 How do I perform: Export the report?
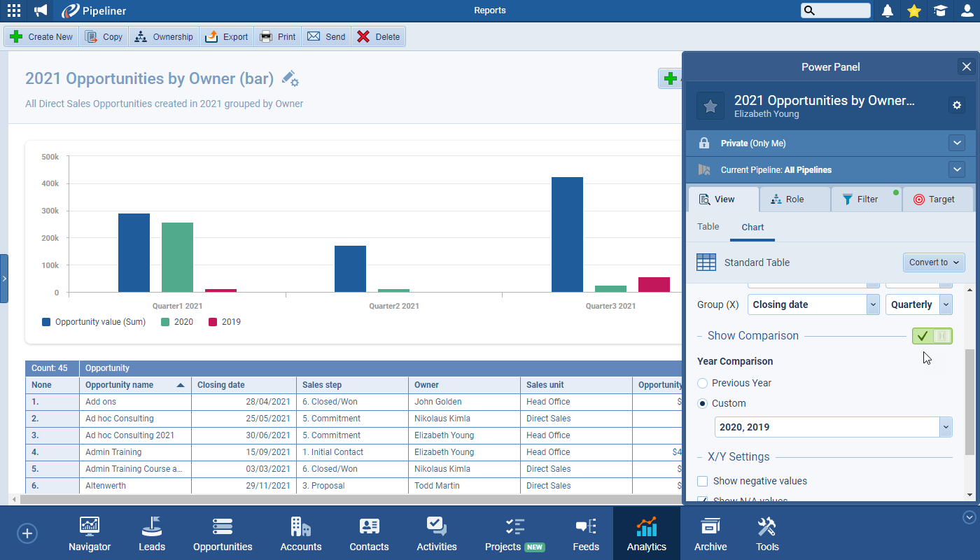tap(226, 36)
